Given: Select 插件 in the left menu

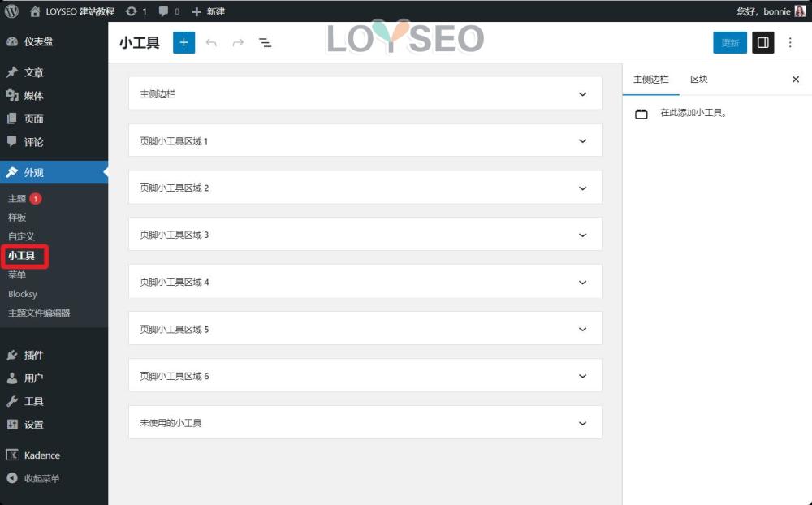Looking at the screenshot, I should tap(33, 354).
